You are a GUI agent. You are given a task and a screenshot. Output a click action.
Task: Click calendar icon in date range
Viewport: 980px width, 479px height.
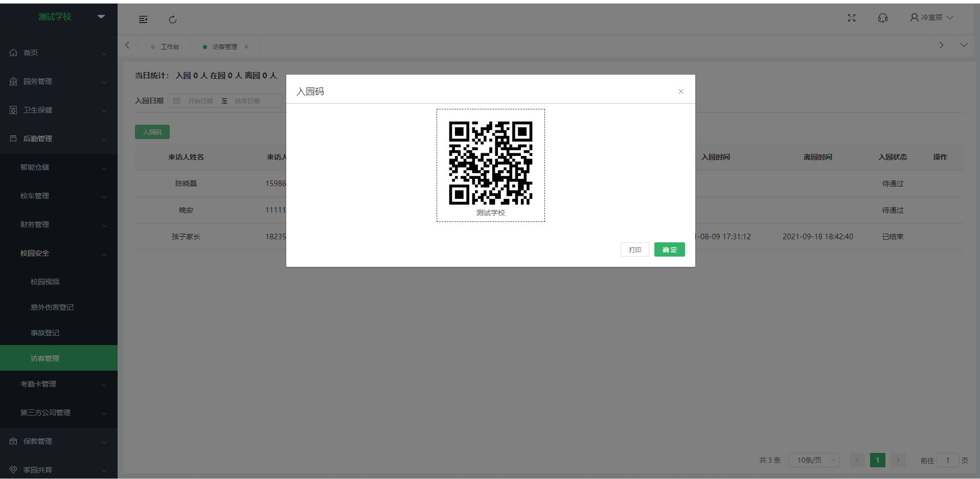tap(177, 101)
